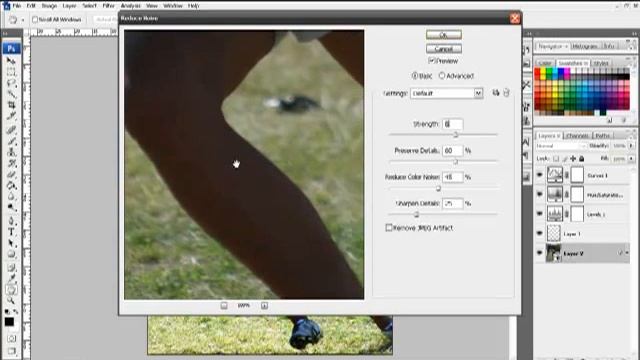Select the Magic Wand tool
640x360 pixels.
point(11,94)
